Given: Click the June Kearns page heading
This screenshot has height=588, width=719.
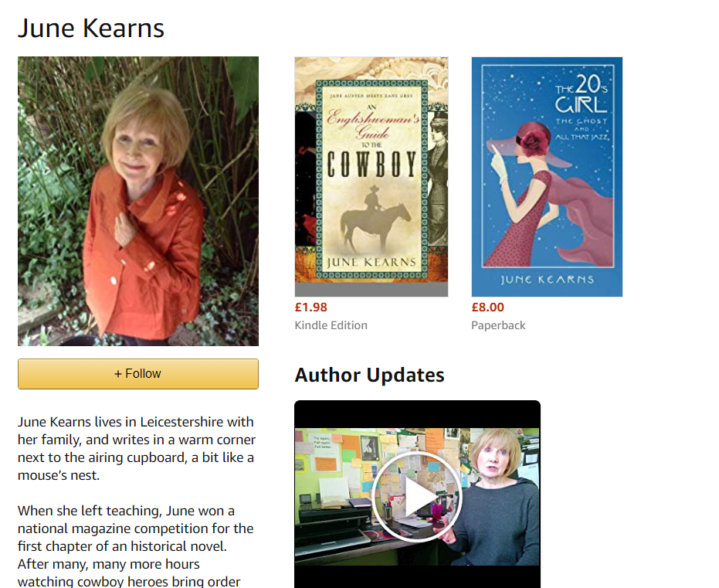Looking at the screenshot, I should point(91,28).
